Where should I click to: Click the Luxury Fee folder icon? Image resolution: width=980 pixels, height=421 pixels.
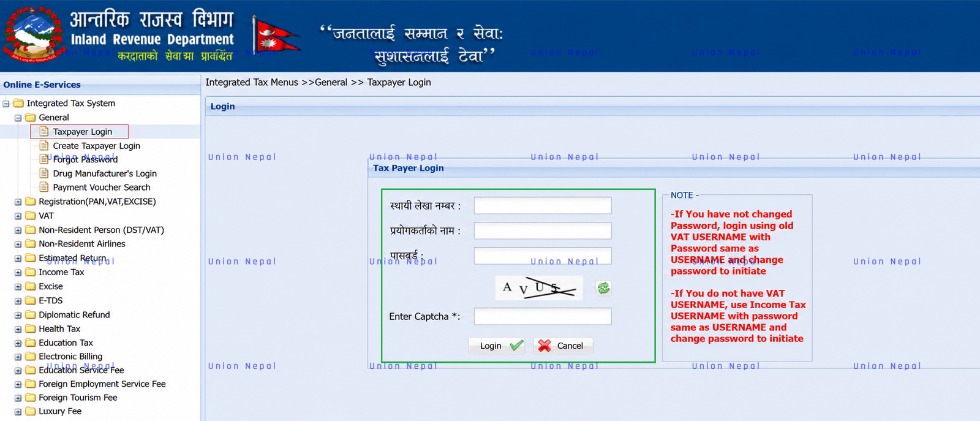(30, 411)
